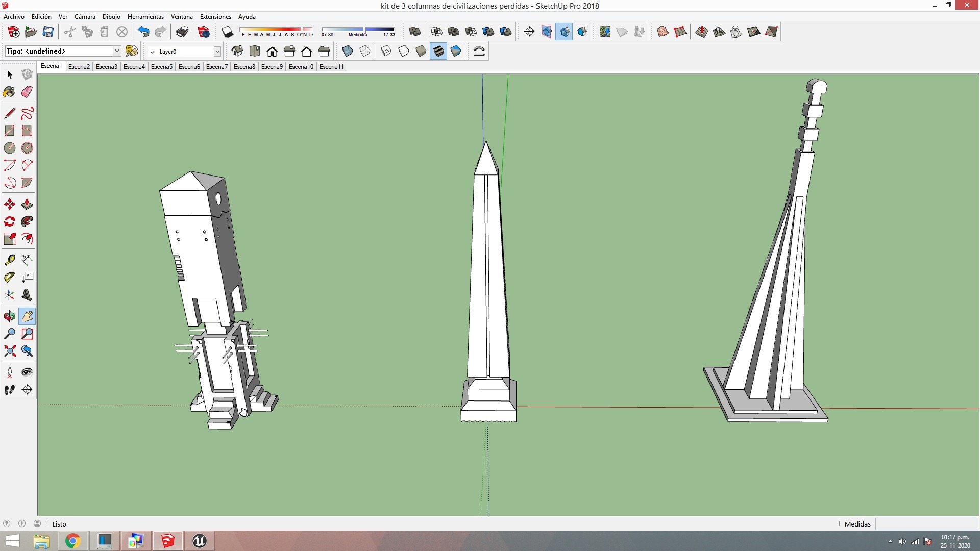
Task: Choose the Eraser tool
Action: coord(27,92)
